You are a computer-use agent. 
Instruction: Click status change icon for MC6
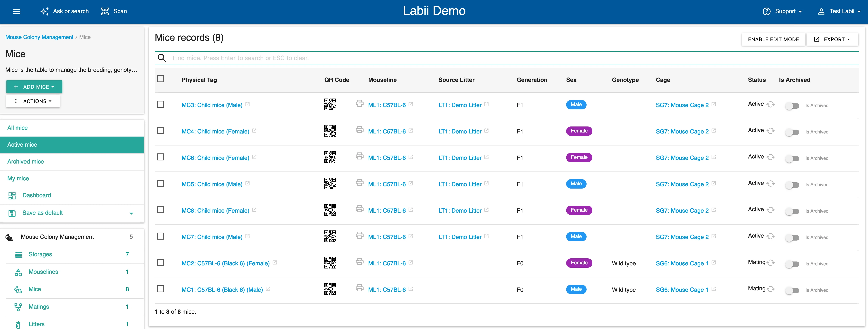pos(771,157)
